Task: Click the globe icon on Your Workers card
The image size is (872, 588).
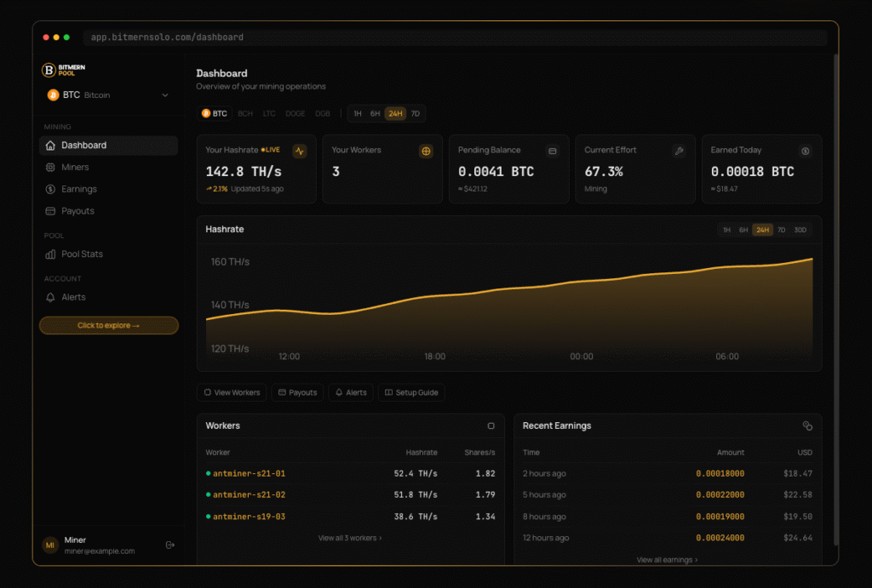Action: 426,151
